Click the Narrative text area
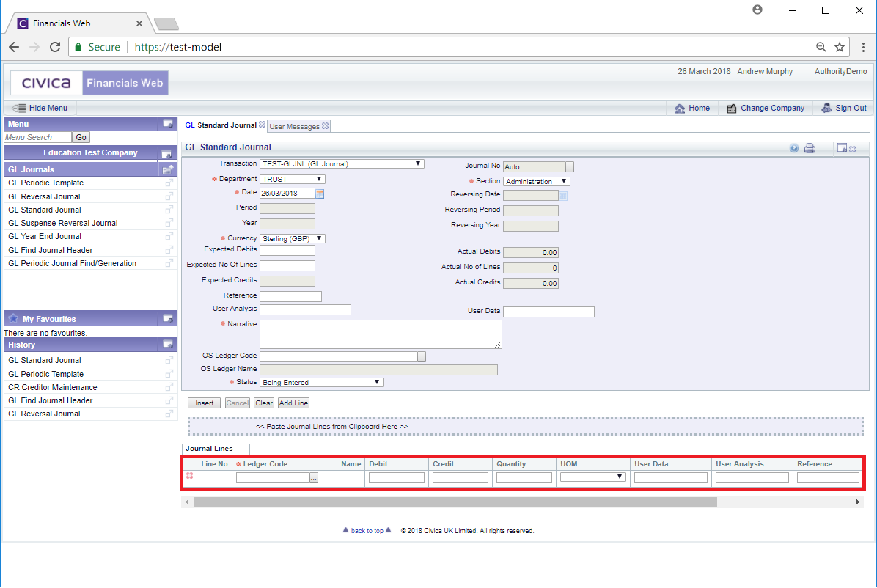 [x=381, y=334]
